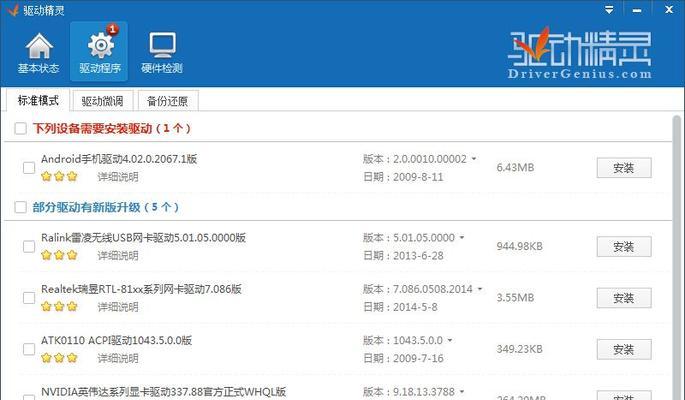The height and width of the screenshot is (400, 685).
Task: Open the title bar dropdown menu arrow
Action: [x=609, y=10]
